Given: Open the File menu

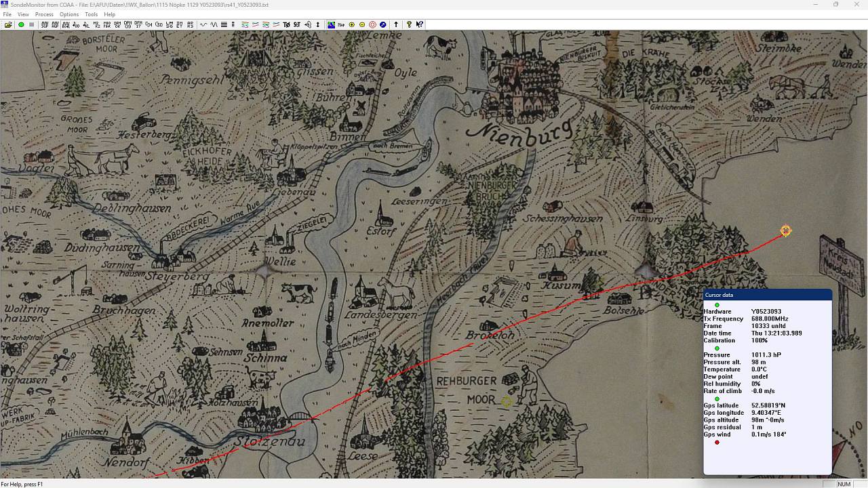Looking at the screenshot, I should click(x=7, y=14).
